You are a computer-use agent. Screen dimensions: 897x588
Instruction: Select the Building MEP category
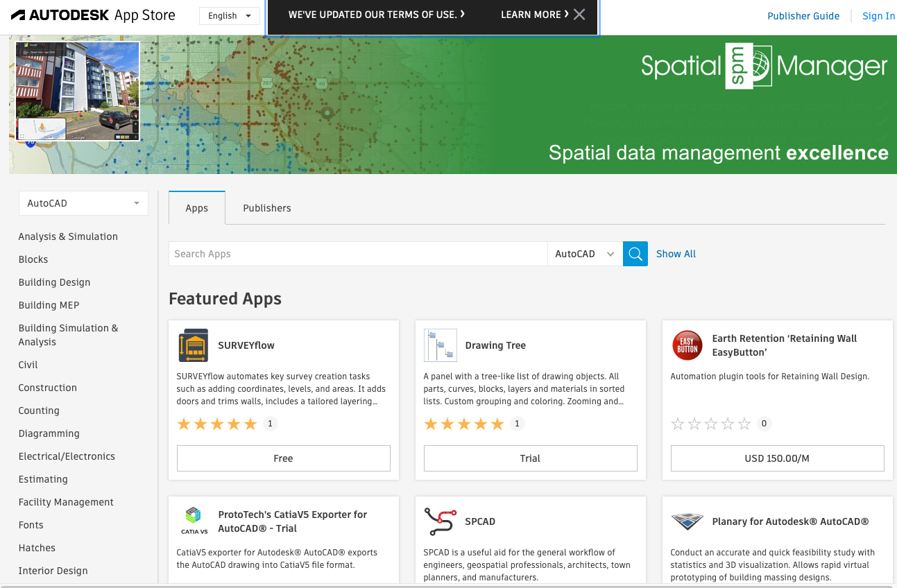pos(49,305)
